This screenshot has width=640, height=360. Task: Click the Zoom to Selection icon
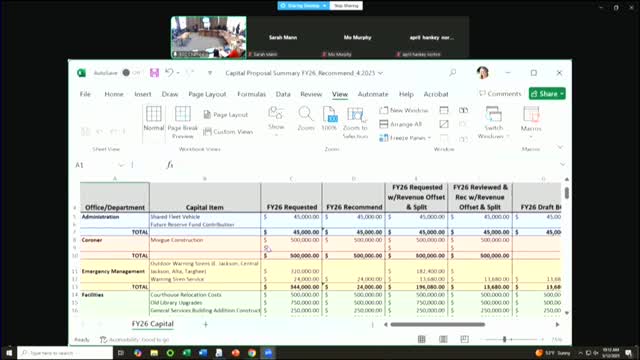click(x=356, y=115)
